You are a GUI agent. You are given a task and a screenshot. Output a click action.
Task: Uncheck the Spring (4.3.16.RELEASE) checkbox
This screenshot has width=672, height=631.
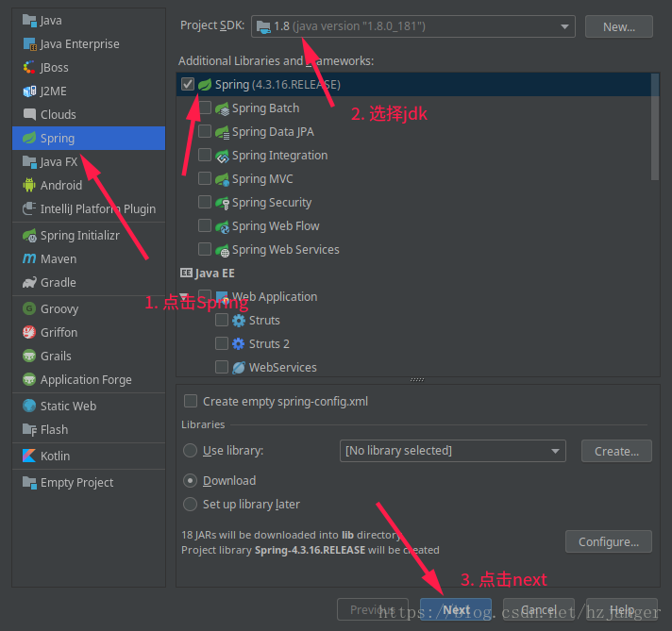(x=188, y=84)
